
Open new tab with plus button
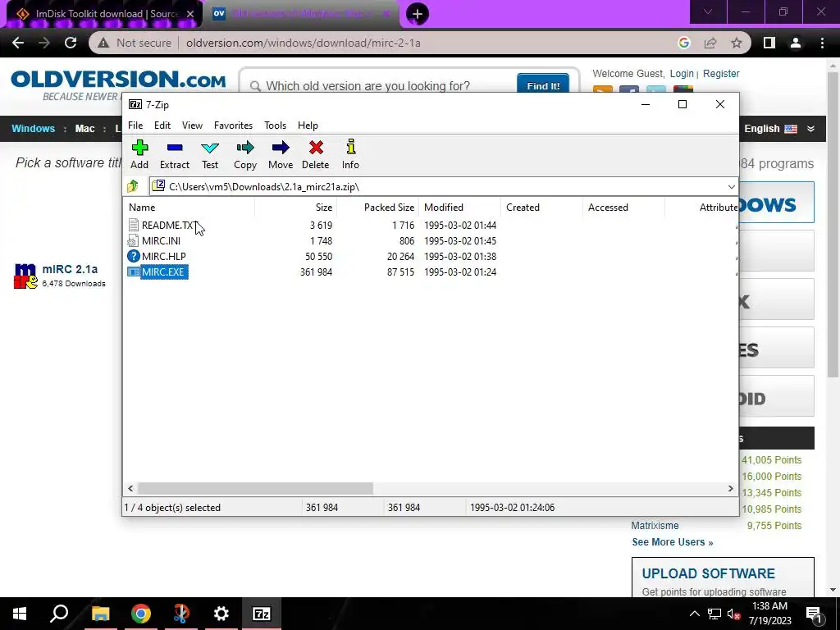point(418,14)
